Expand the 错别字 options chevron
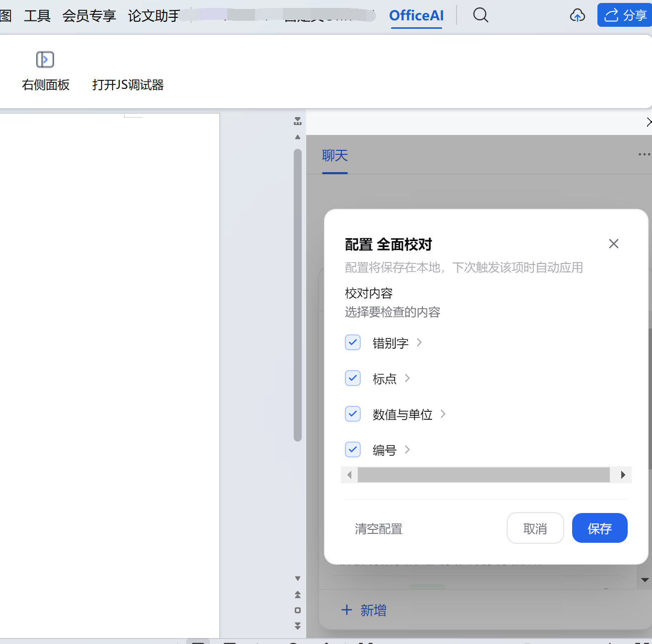Screen dimensions: 652x644 coord(419,342)
